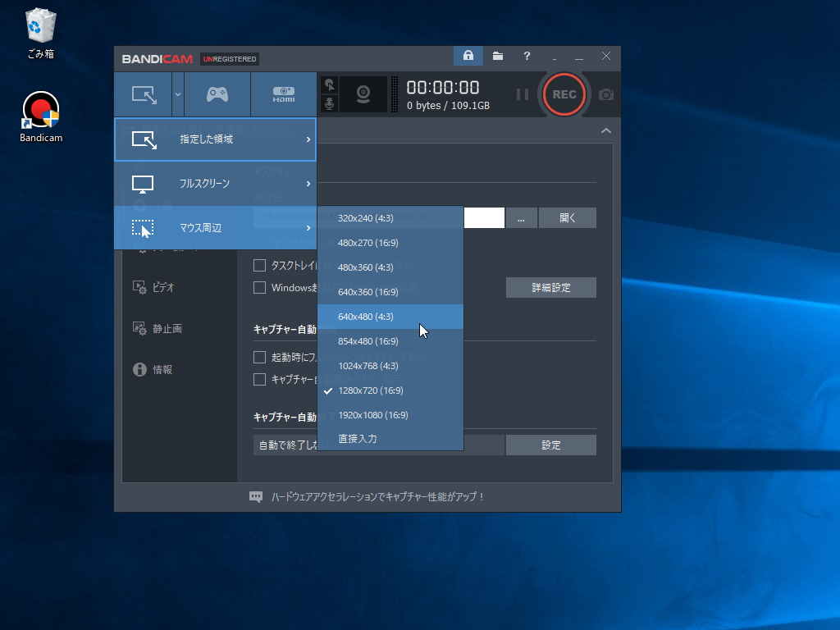Toggle the webcam overlay icon
Screen dimensions: 840x630
tap(363, 94)
